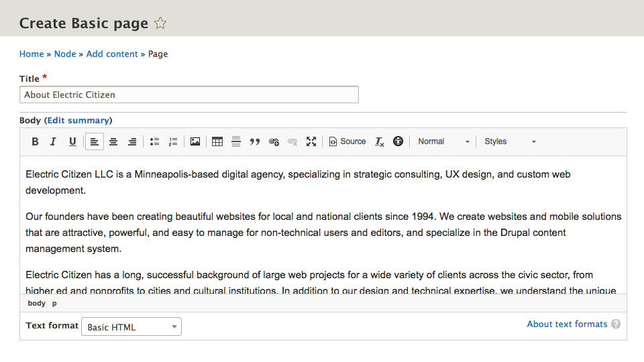
Task: Click the body element path item
Action: 36,303
